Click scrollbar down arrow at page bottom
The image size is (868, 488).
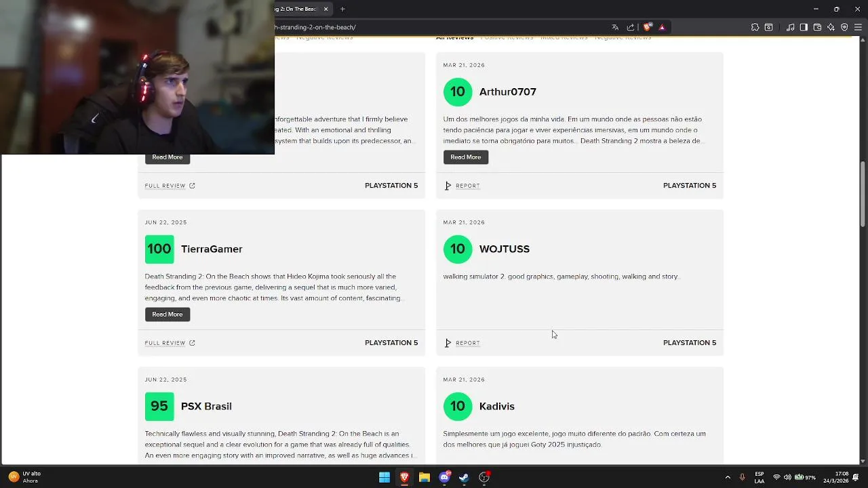pyautogui.click(x=863, y=461)
